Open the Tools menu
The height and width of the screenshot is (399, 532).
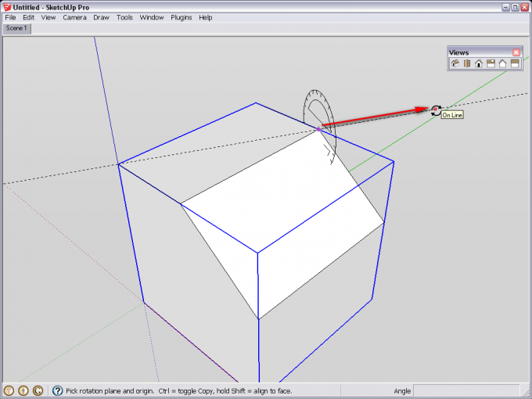point(124,17)
